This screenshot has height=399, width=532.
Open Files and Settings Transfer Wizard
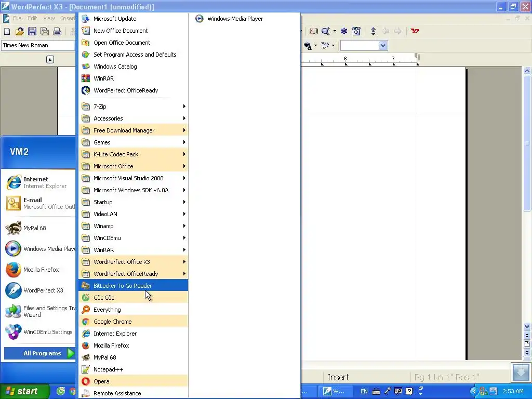pos(39,311)
